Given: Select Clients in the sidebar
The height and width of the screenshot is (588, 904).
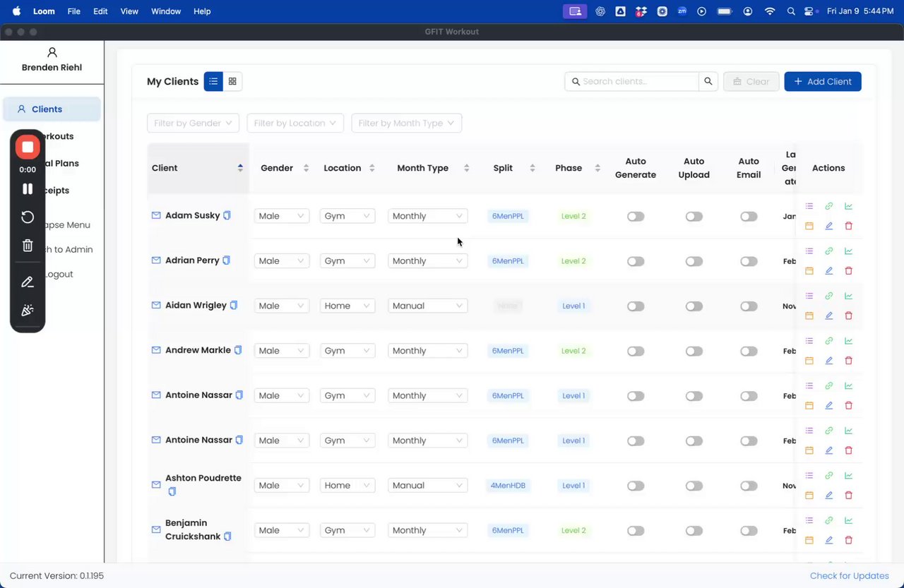Looking at the screenshot, I should pyautogui.click(x=52, y=109).
